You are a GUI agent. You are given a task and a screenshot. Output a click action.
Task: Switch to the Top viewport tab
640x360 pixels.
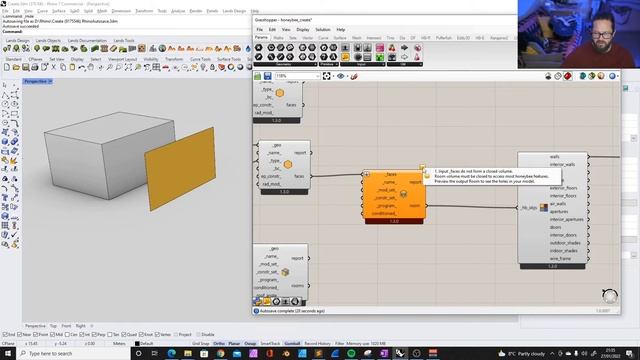coord(53,326)
